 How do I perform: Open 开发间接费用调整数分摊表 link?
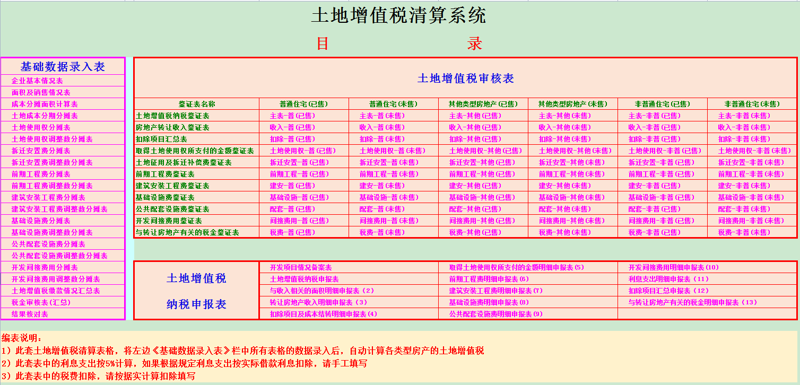point(56,279)
